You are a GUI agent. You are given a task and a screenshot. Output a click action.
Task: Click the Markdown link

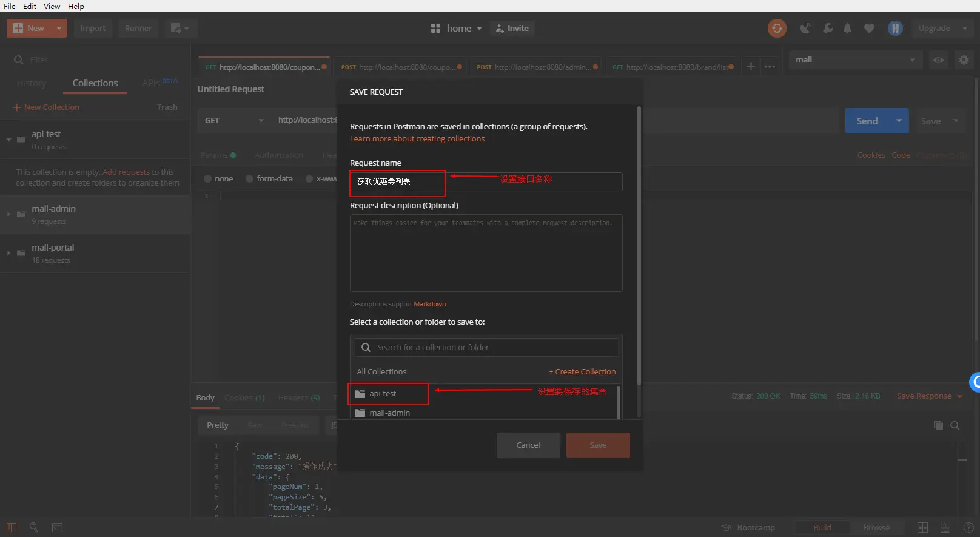click(430, 304)
